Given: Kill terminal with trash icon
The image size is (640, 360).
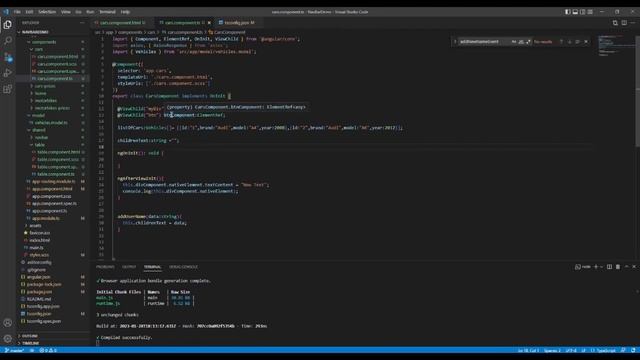Looking at the screenshot, I should coord(618,267).
